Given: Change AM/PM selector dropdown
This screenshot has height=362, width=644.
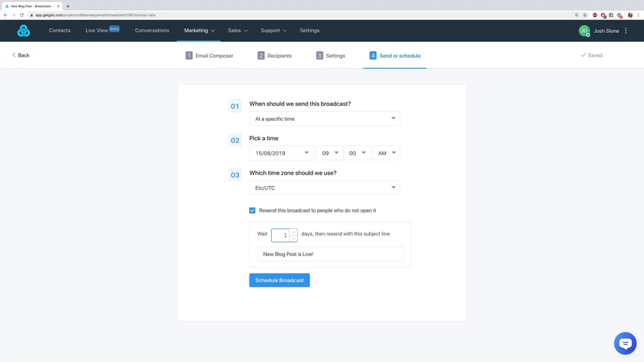Looking at the screenshot, I should point(386,153).
